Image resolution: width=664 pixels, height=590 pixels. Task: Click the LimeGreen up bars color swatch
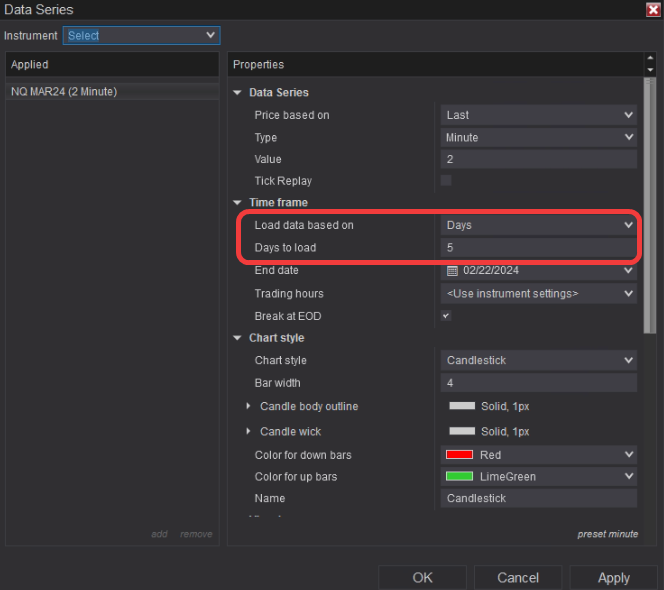[x=460, y=477]
